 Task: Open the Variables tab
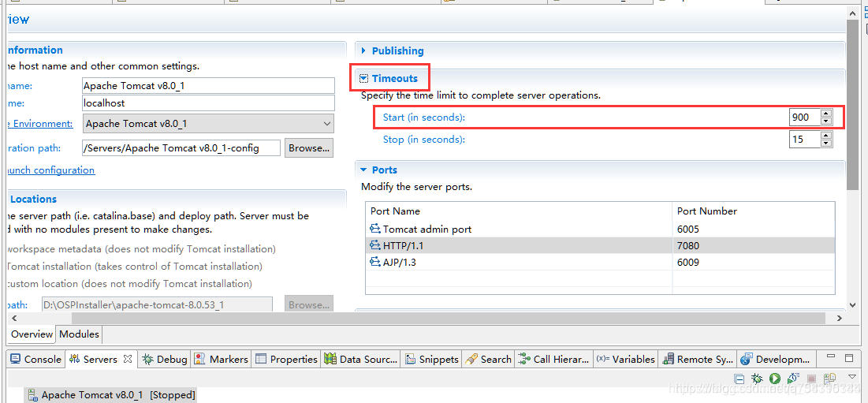click(x=625, y=360)
